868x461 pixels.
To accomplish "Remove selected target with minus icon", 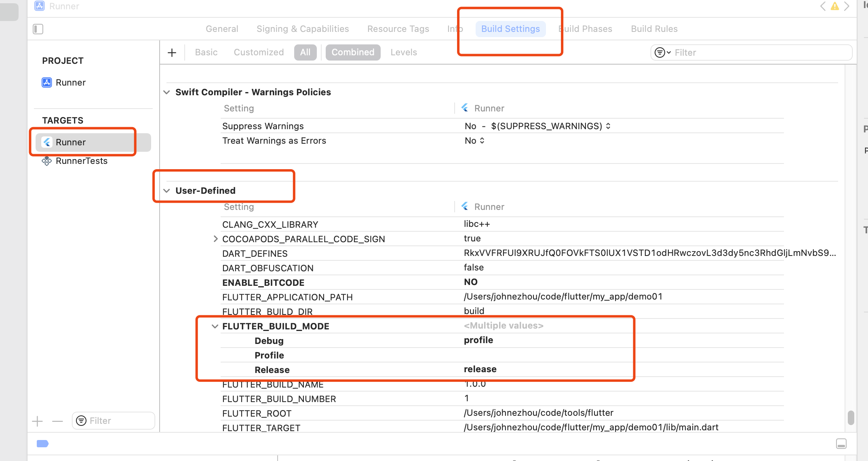I will pos(57,421).
